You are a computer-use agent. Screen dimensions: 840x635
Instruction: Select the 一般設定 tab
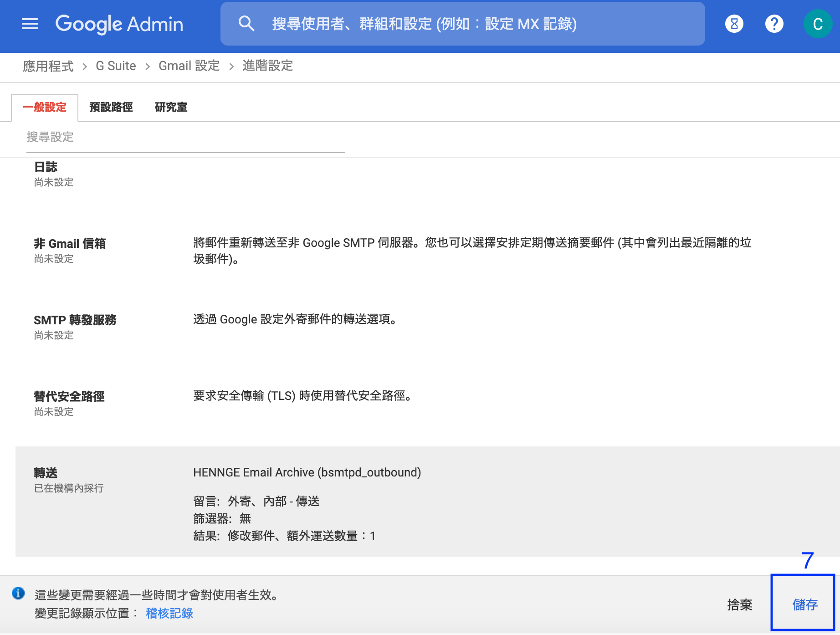click(x=45, y=108)
